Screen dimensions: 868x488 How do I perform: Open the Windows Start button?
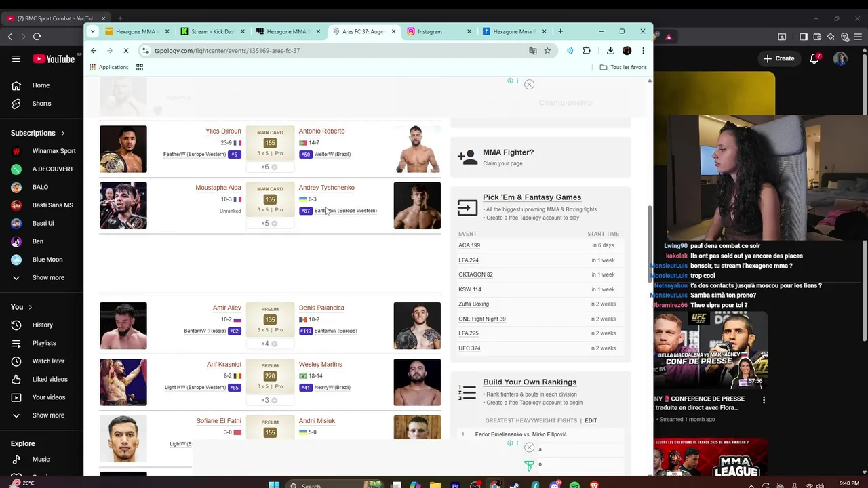coord(274,485)
